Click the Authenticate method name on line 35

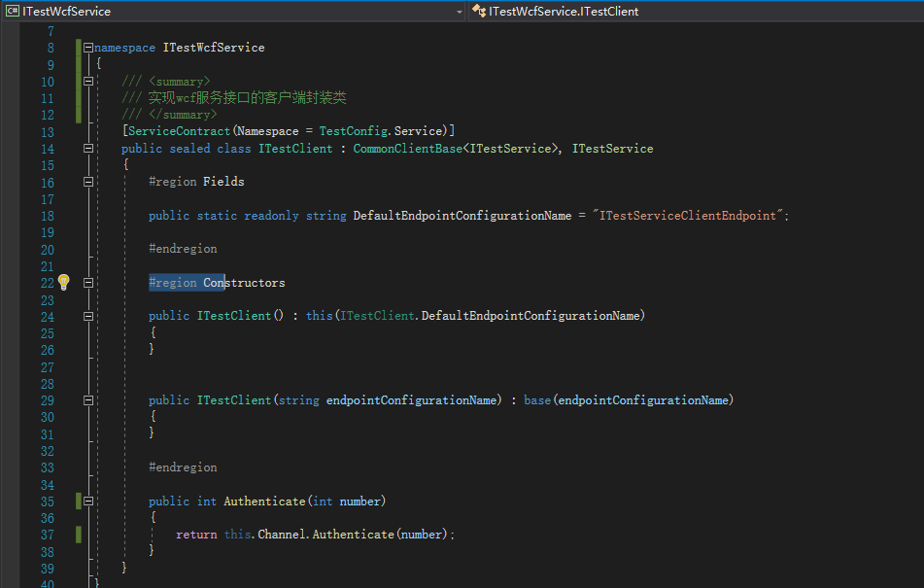[264, 502]
